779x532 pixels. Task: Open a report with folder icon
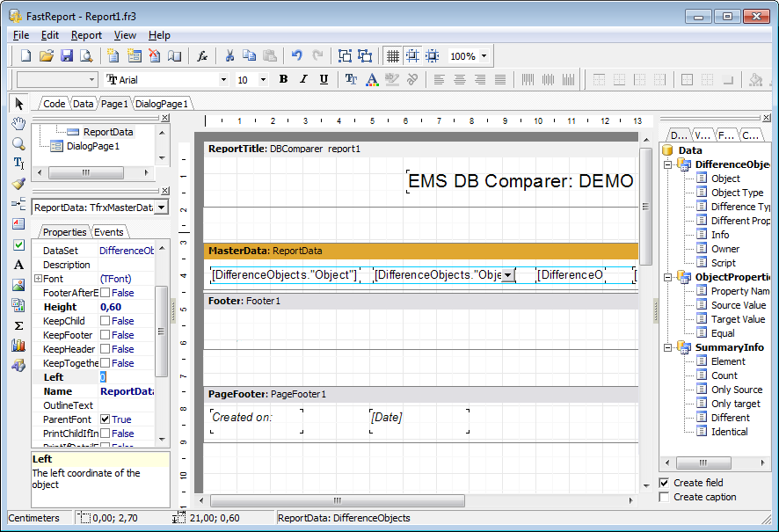pyautogui.click(x=47, y=55)
